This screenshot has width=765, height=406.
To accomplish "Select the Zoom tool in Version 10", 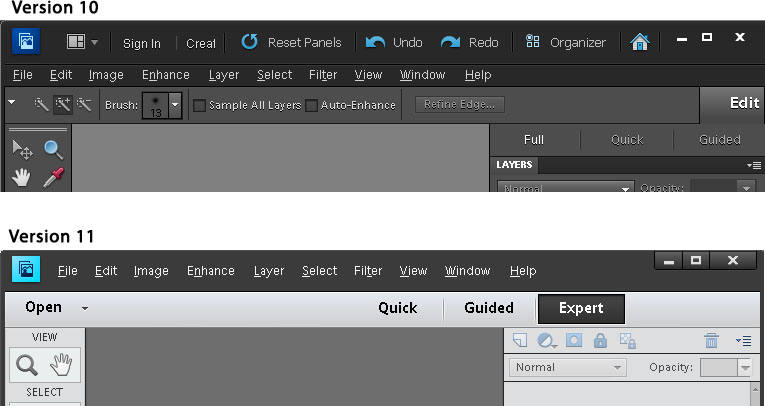I will [54, 150].
